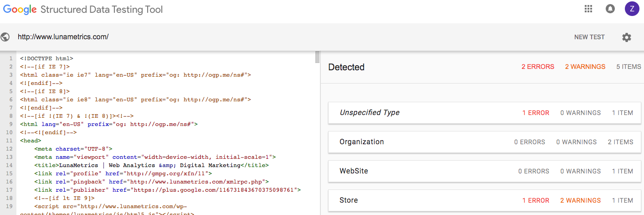Click the lunametrics.com URL field
This screenshot has width=644, height=215.
[x=63, y=37]
